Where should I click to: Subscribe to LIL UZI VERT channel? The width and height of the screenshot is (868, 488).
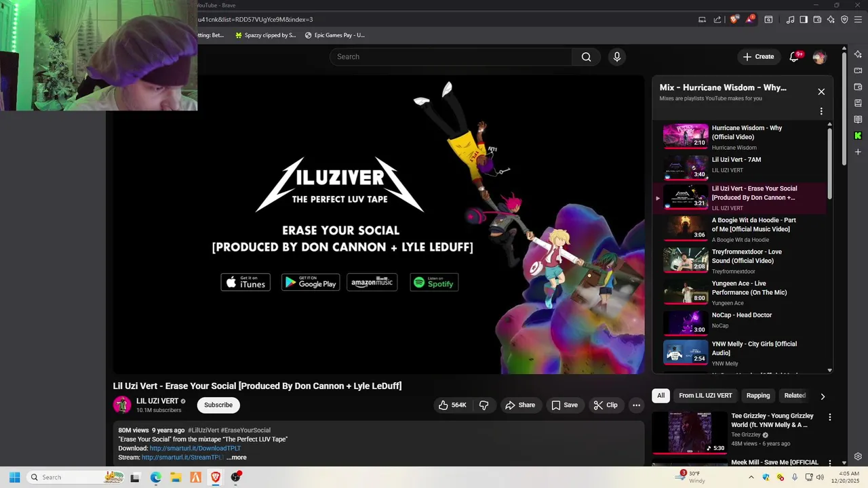[x=218, y=405]
